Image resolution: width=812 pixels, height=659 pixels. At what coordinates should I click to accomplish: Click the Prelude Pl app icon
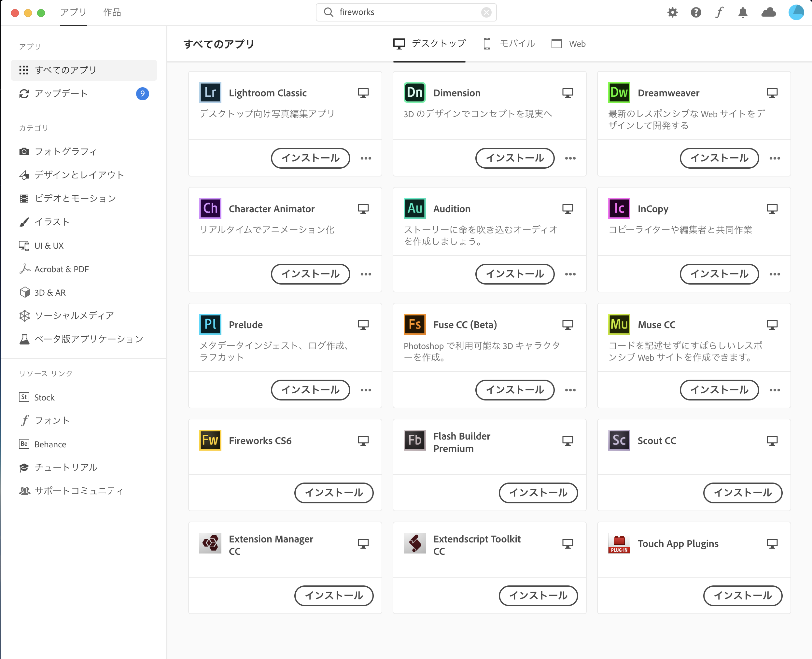[x=210, y=324]
